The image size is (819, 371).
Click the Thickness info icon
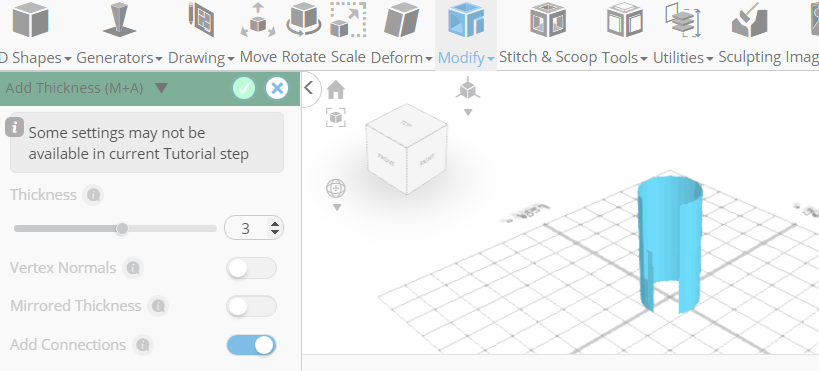pos(93,195)
